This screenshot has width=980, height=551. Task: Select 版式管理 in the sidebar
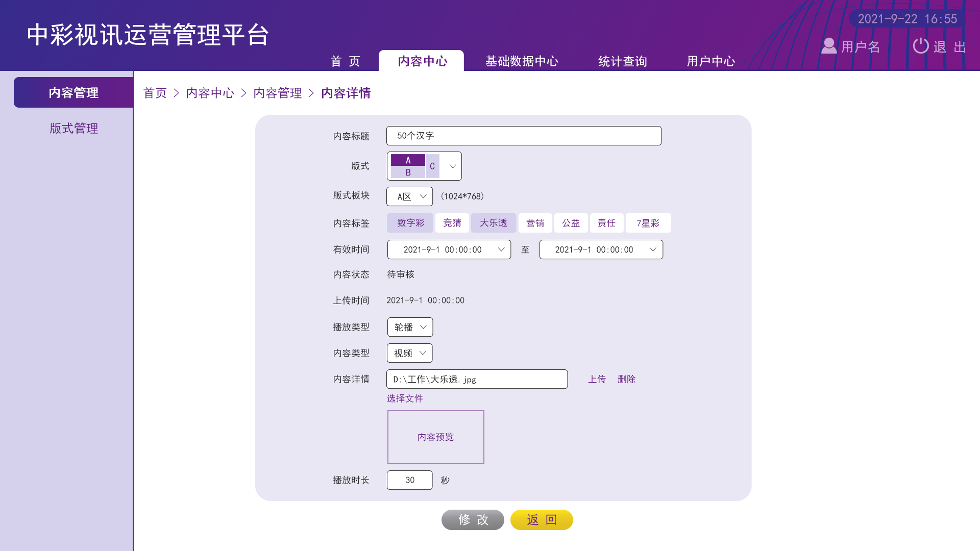tap(74, 128)
